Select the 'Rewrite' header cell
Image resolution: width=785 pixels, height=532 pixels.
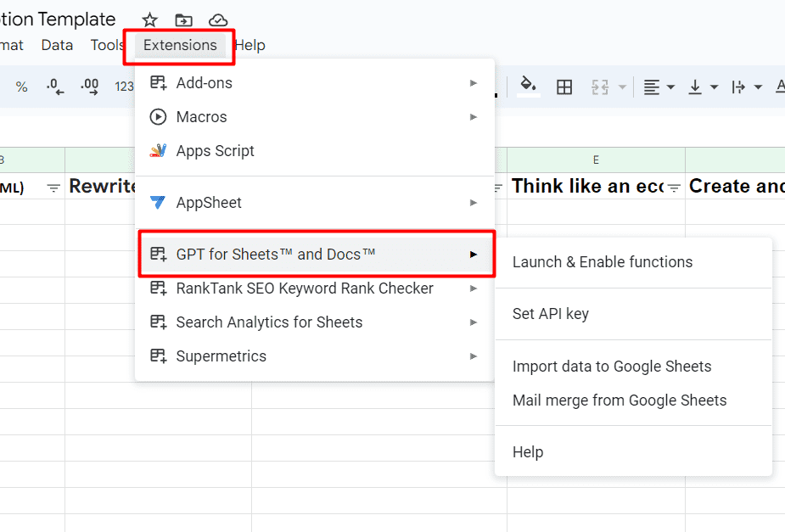point(100,186)
